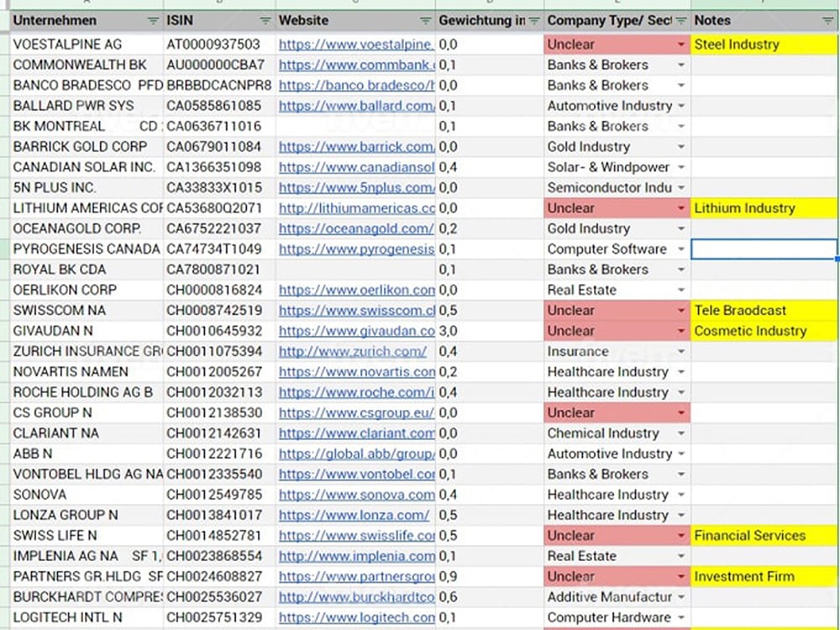Viewport: 840px width, 630px height.
Task: Select the ROCHE HOLDING AG B cell
Action: tap(87, 392)
